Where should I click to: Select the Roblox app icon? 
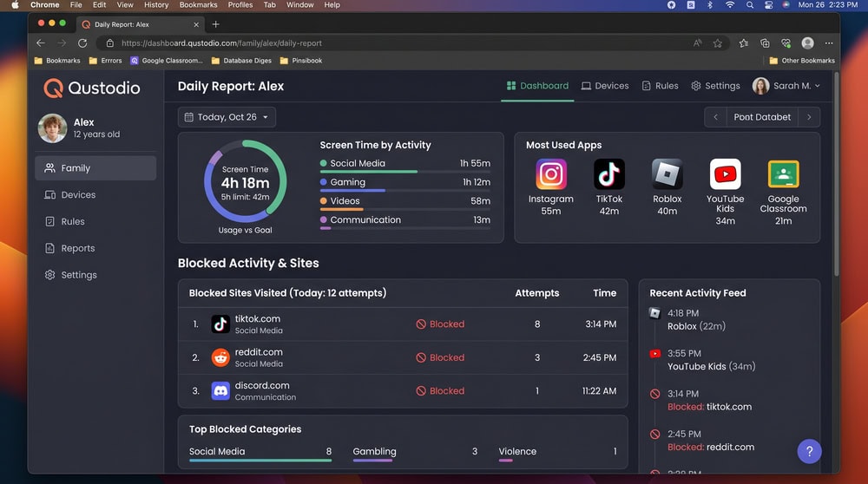pos(667,174)
